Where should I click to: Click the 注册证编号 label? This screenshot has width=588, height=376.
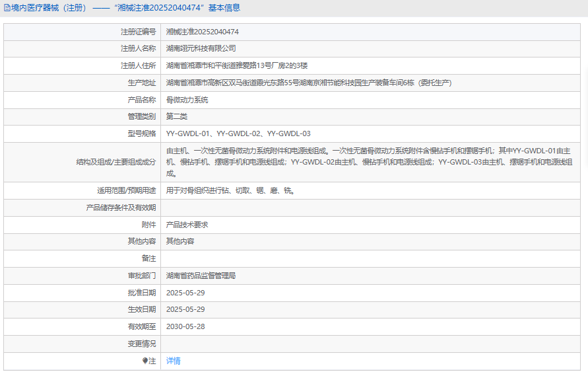[138, 32]
